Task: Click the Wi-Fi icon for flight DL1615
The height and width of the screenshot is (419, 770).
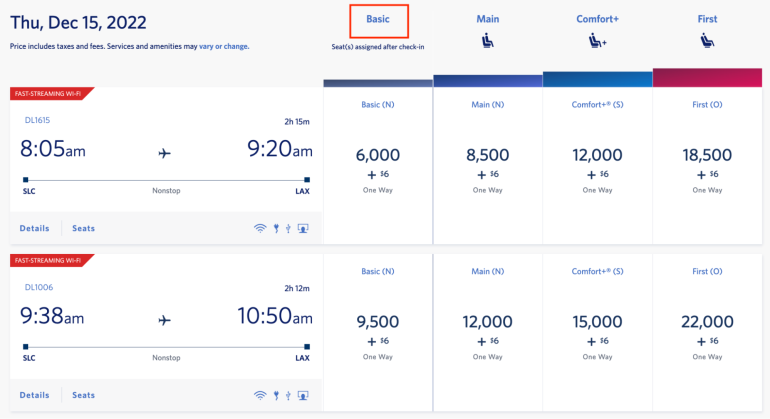Action: [260, 228]
